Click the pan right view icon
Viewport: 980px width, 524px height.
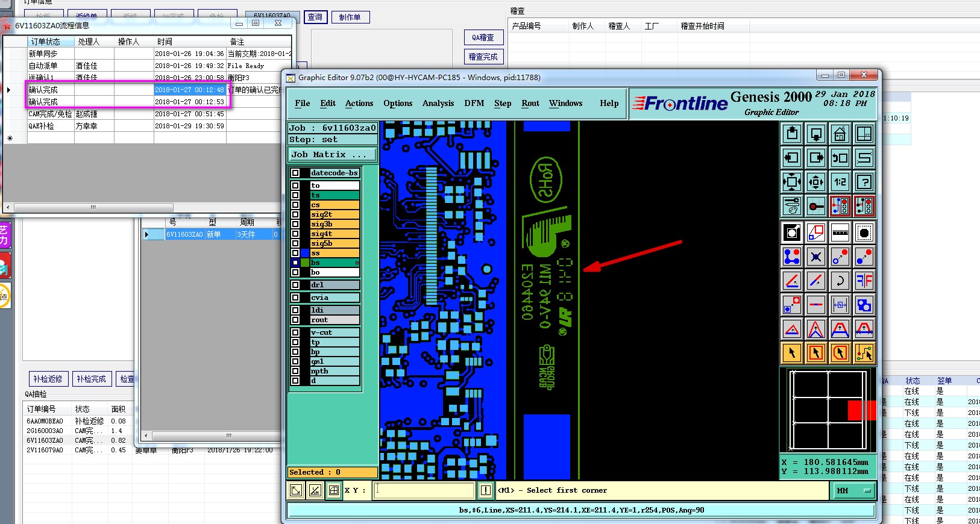pyautogui.click(x=816, y=158)
